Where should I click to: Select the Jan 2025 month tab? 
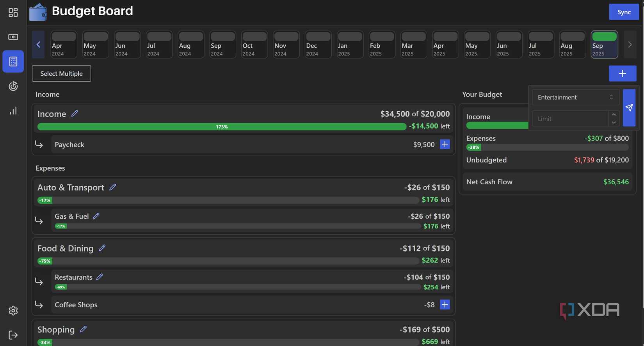350,45
